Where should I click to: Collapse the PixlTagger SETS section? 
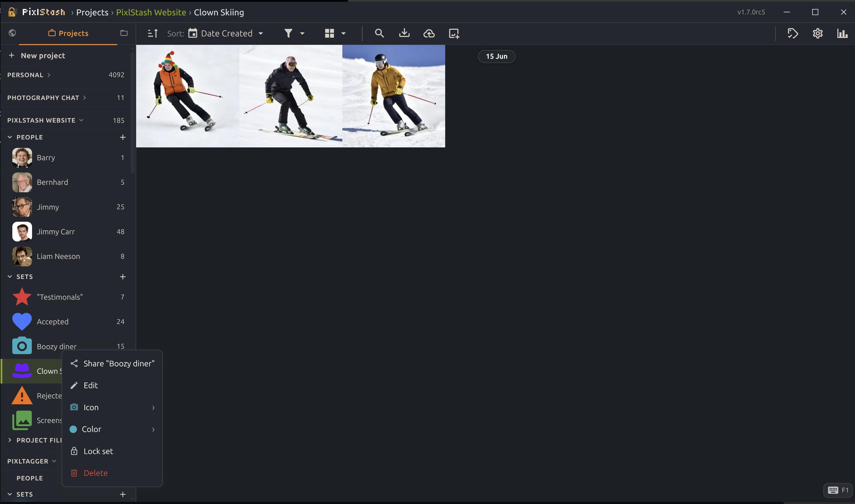point(10,495)
